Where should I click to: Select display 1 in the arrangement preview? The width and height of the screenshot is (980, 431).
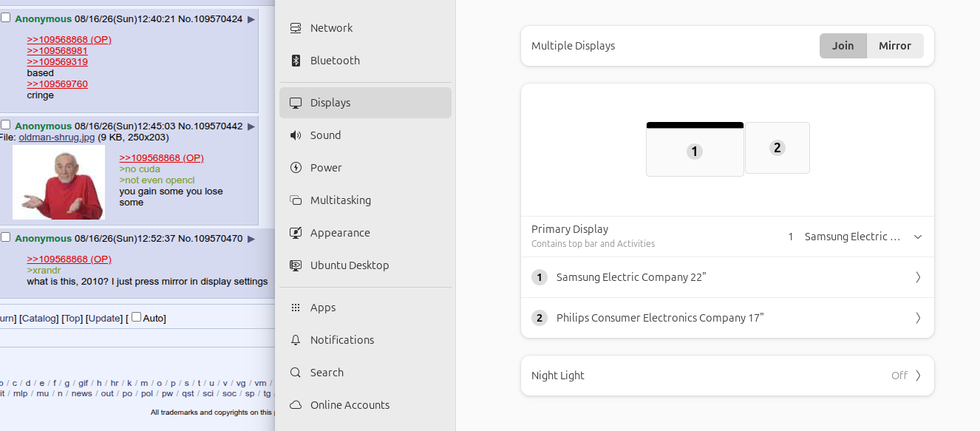pos(695,149)
